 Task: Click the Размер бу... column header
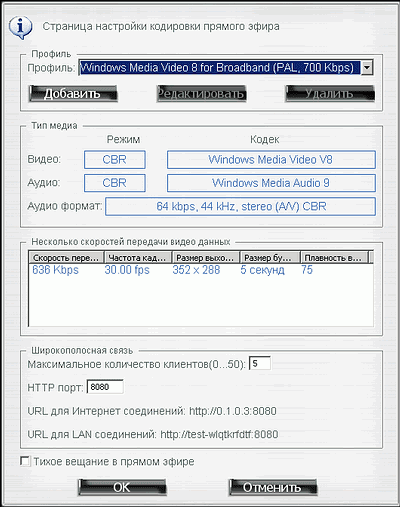click(270, 258)
